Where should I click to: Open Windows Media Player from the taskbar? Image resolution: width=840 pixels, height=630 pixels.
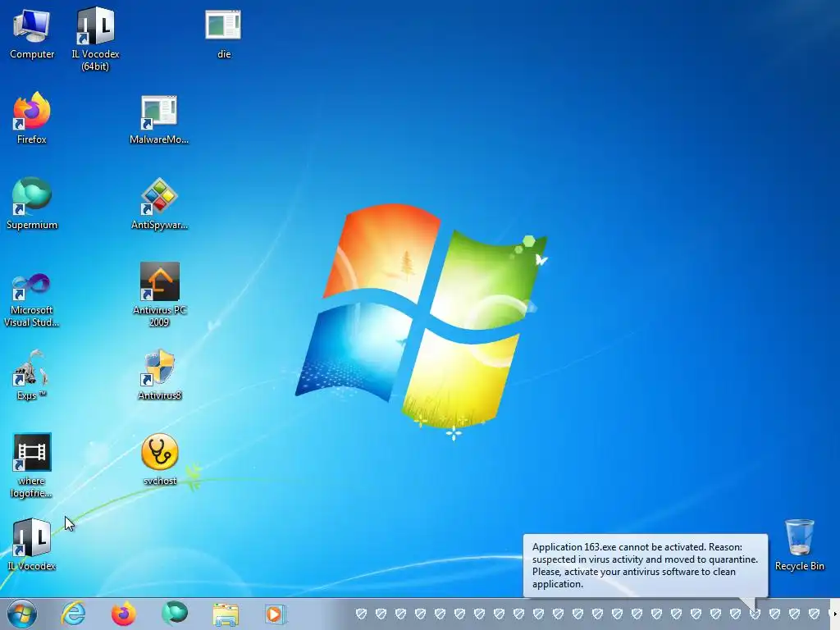276,614
